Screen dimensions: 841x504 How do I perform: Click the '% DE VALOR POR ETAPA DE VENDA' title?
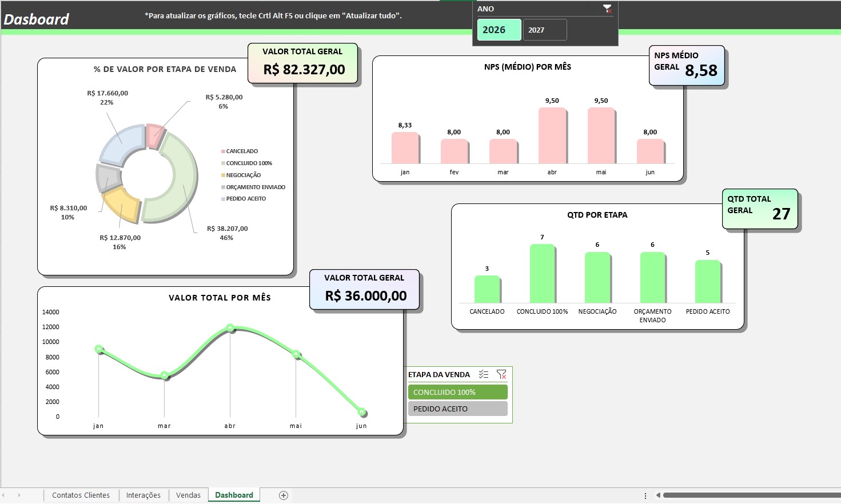click(x=165, y=69)
